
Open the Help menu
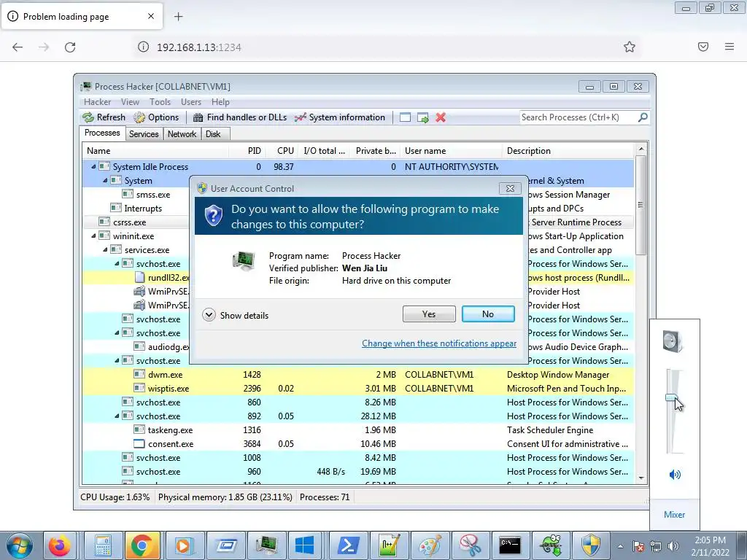[220, 102]
